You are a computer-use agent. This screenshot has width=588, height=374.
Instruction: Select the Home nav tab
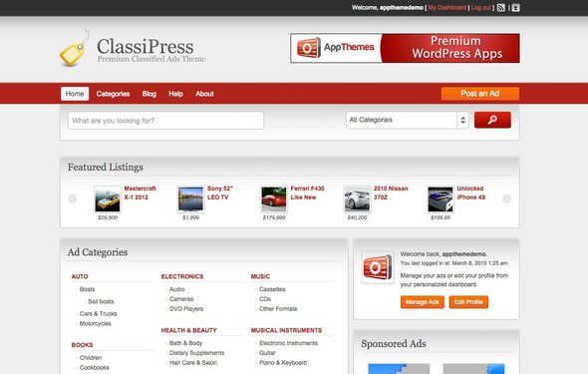75,94
